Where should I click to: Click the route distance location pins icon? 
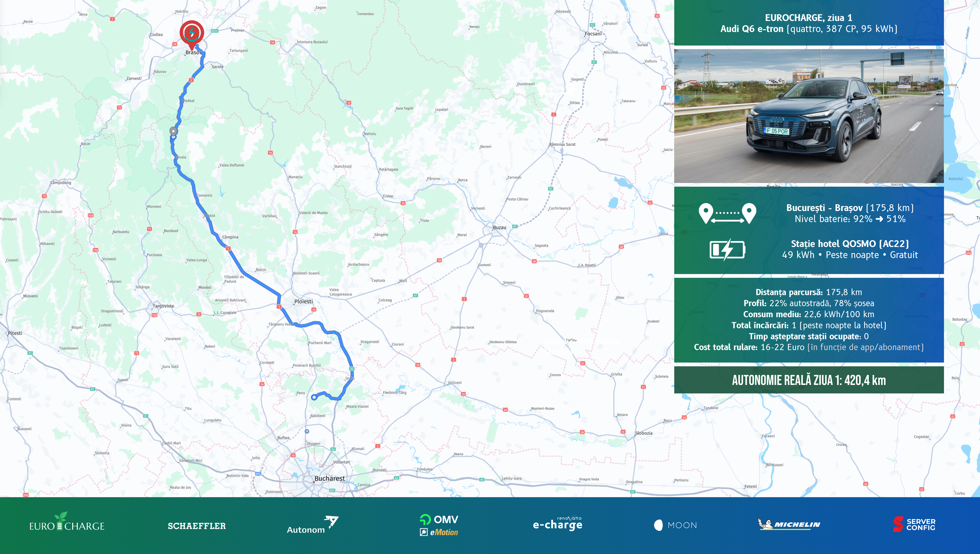(x=727, y=213)
